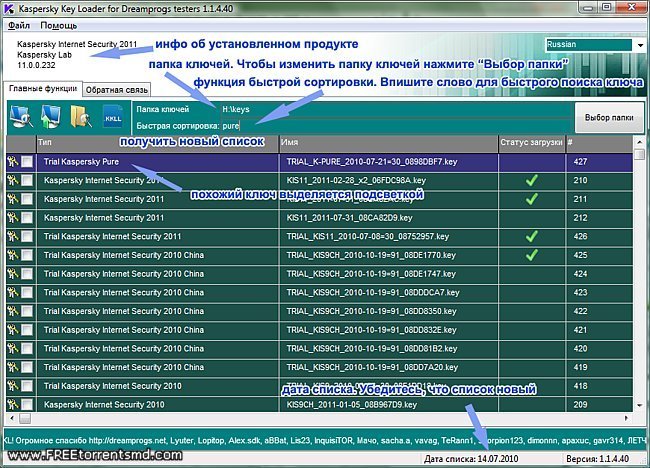Click green checkmark status in row 210
Image resolution: width=650 pixels, height=468 pixels.
(x=531, y=180)
